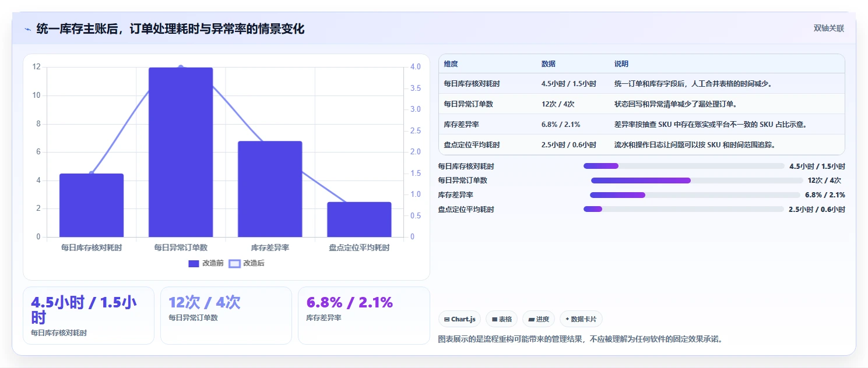This screenshot has width=868, height=368.
Task: Click the 维度 table column header
Action: pos(451,64)
